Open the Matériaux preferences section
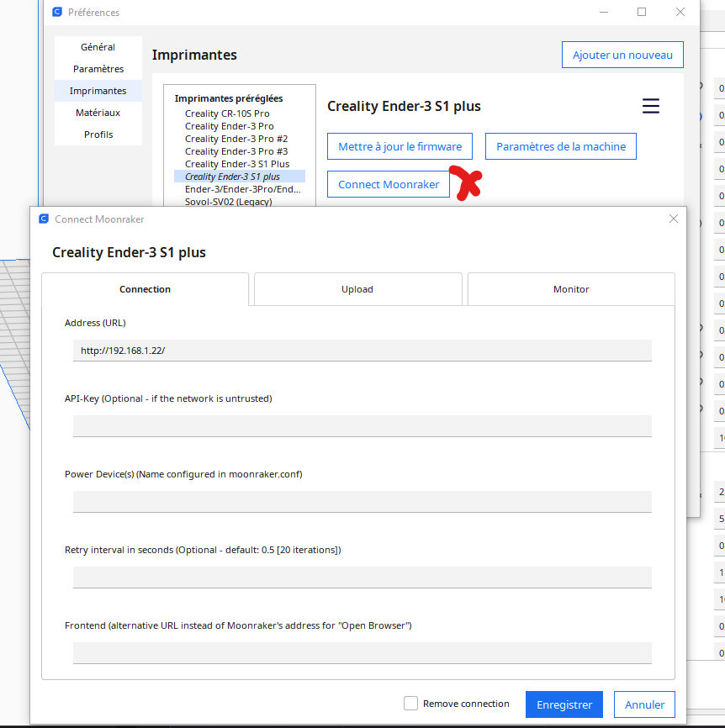725x728 pixels. [x=98, y=113]
